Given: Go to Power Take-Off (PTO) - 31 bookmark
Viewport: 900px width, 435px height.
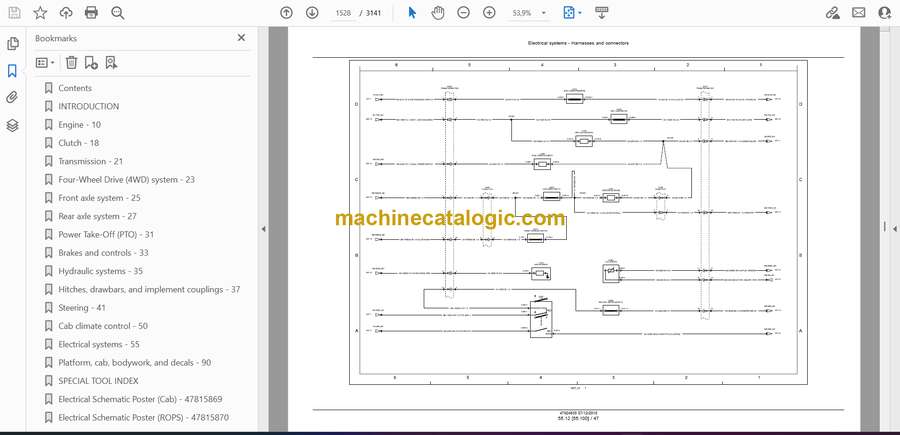Looking at the screenshot, I should 106,234.
